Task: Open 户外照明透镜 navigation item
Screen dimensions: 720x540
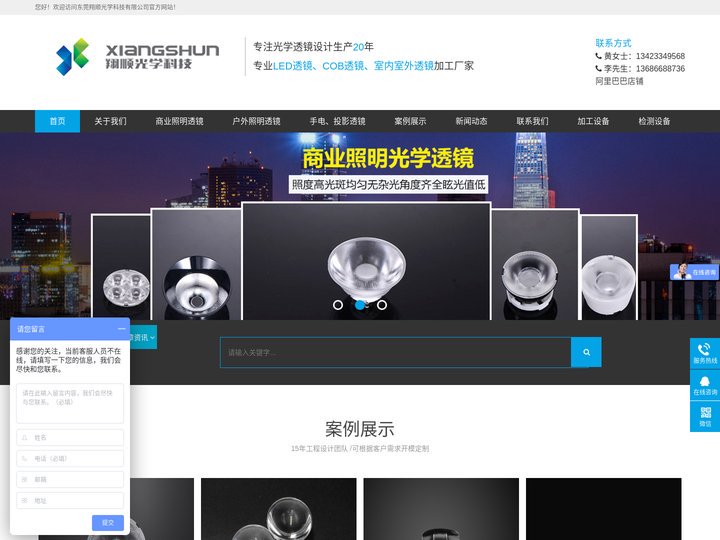Action: click(x=256, y=121)
